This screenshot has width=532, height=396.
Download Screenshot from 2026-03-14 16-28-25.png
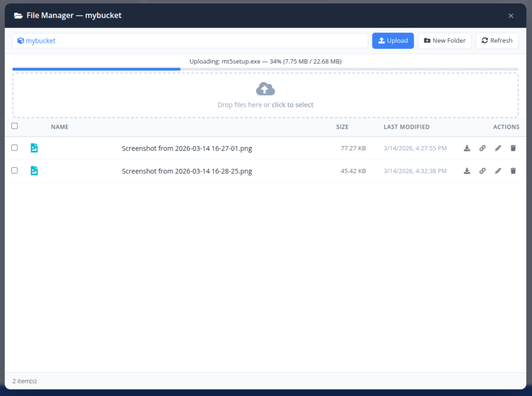click(467, 170)
